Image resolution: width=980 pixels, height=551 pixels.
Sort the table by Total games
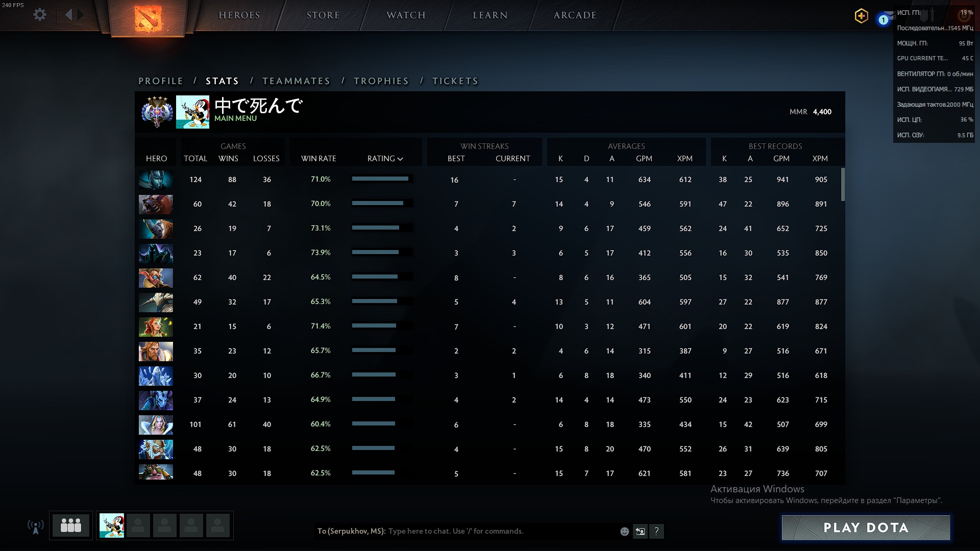(195, 159)
